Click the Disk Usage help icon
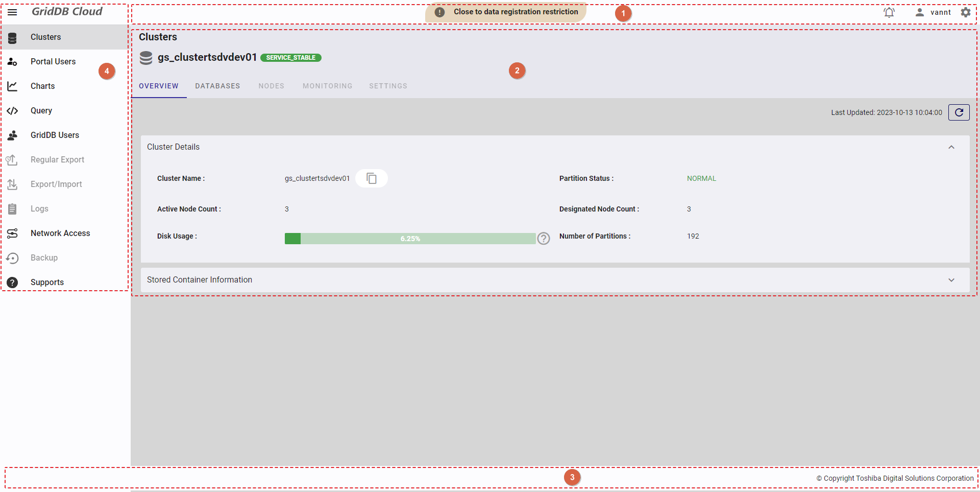 tap(544, 239)
